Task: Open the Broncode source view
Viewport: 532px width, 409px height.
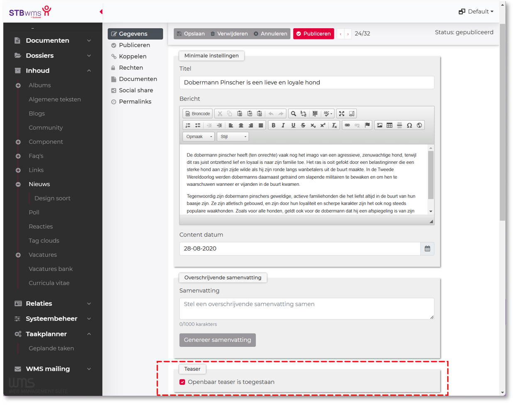Action: [198, 114]
